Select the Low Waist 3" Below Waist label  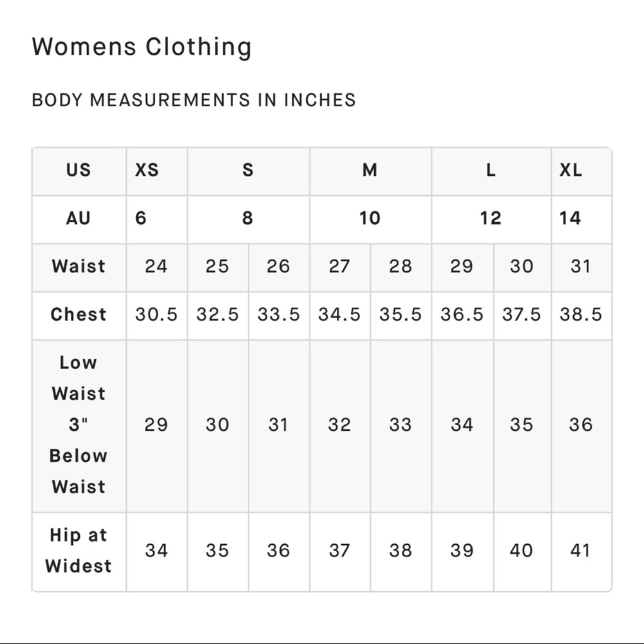point(79,425)
